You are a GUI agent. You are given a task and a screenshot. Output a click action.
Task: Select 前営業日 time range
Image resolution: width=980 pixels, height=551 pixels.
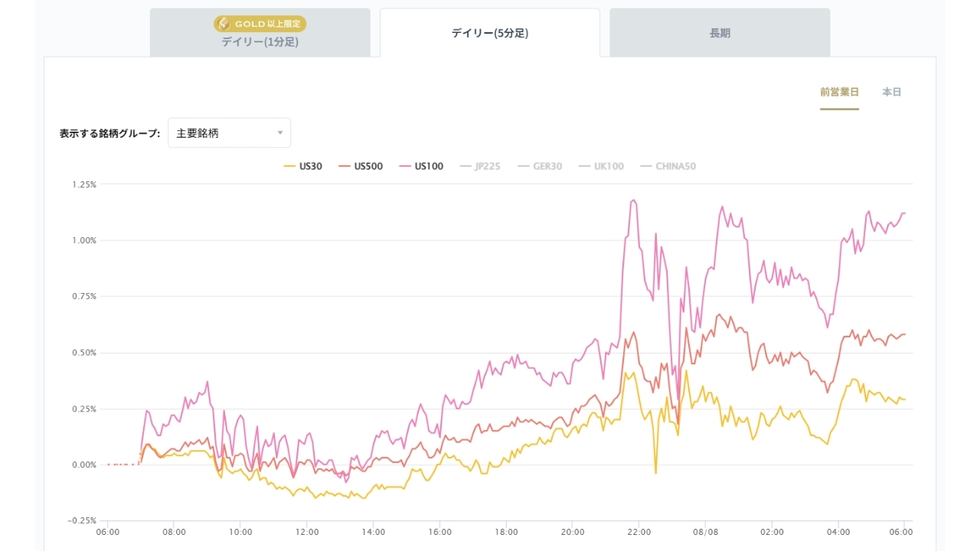(839, 92)
